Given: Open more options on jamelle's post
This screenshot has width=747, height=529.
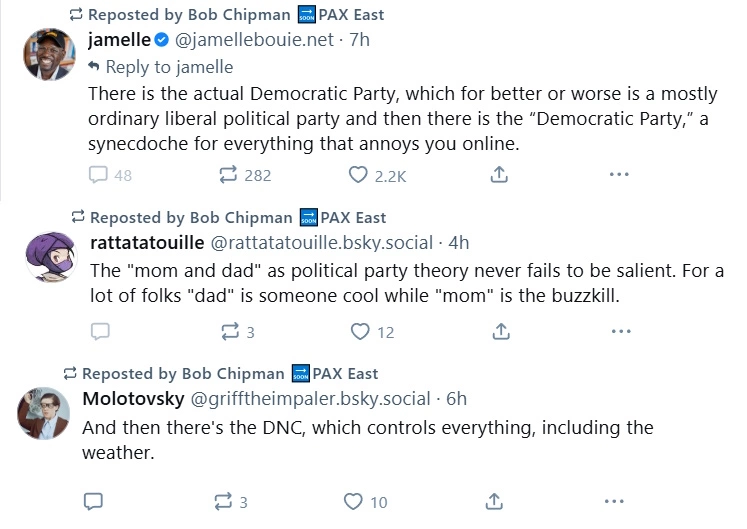Looking at the screenshot, I should pyautogui.click(x=619, y=174).
